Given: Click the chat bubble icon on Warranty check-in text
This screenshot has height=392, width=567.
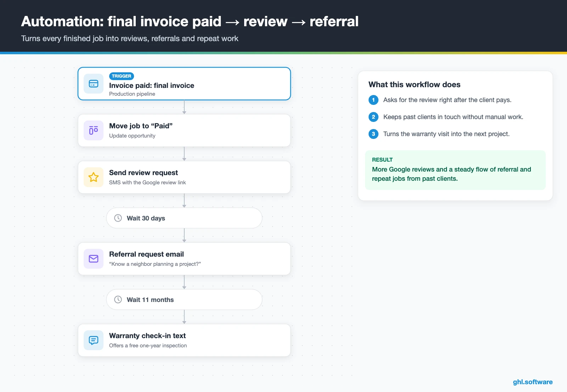Looking at the screenshot, I should (x=94, y=340).
